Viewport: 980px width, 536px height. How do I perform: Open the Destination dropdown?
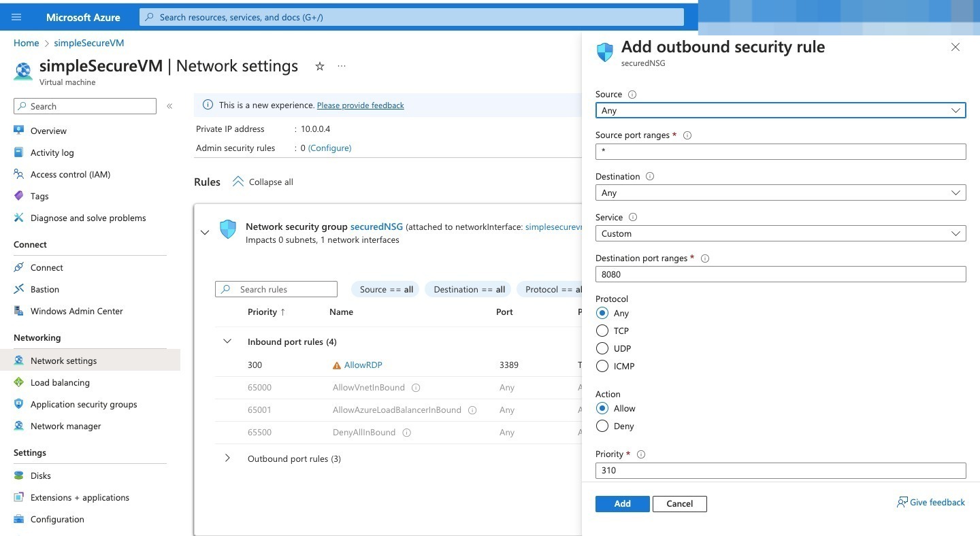point(781,192)
